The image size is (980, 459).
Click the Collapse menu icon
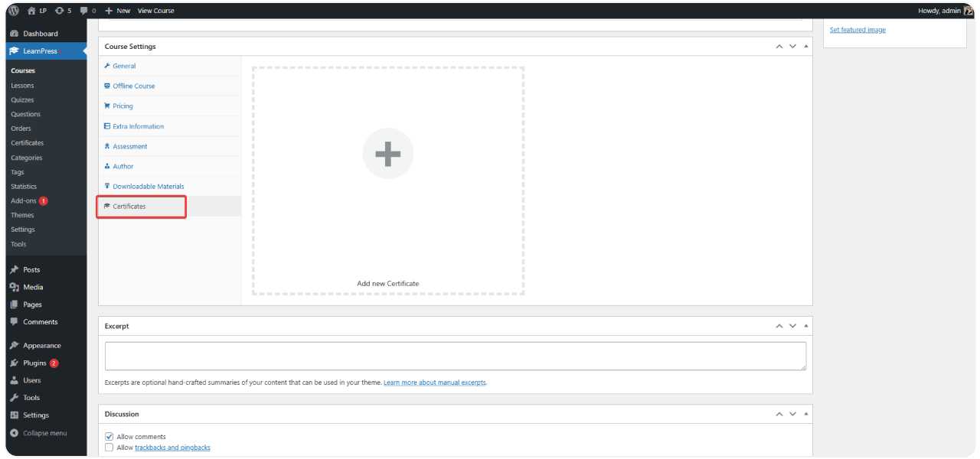15,433
